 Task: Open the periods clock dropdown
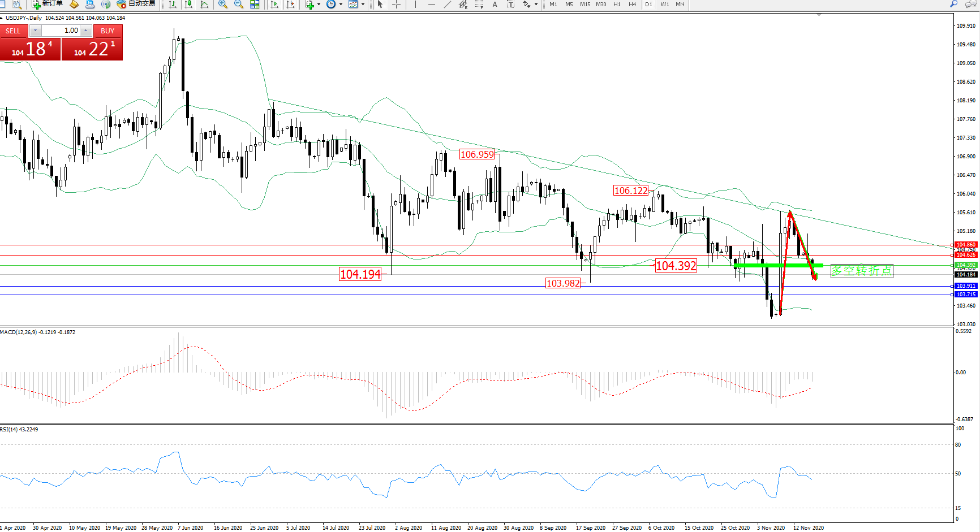(341, 4)
